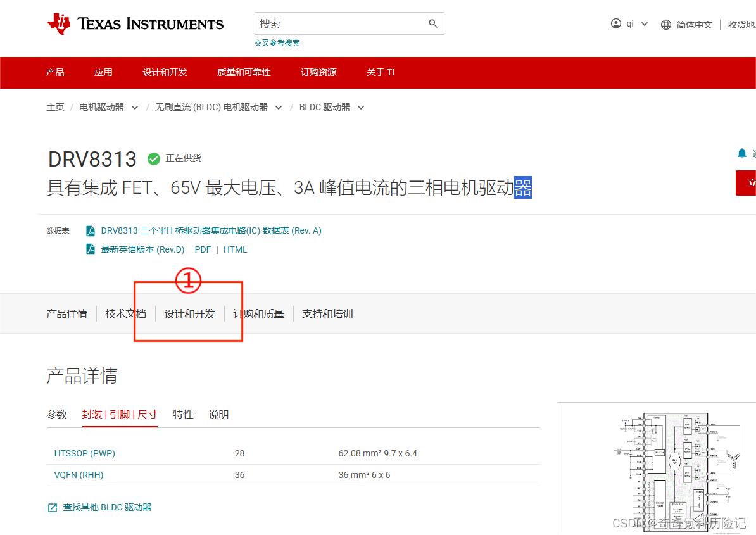Open the BLDC 驱动器 breadcrumb link
Viewport: 756px width, 535px height.
tap(324, 107)
